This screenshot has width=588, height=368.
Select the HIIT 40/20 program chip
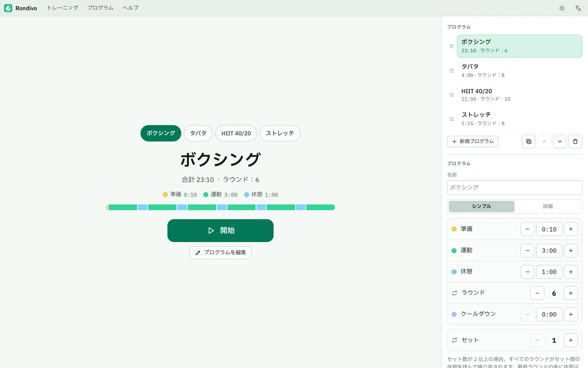(x=236, y=133)
